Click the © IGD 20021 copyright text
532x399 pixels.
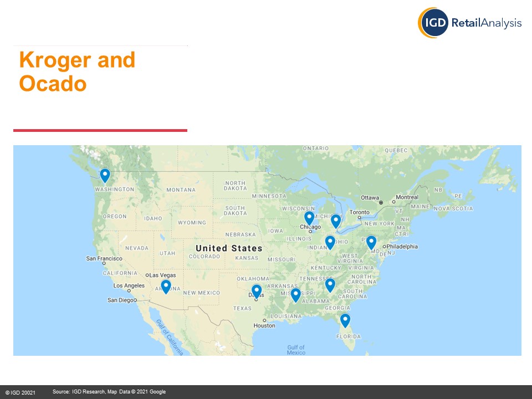tap(21, 392)
